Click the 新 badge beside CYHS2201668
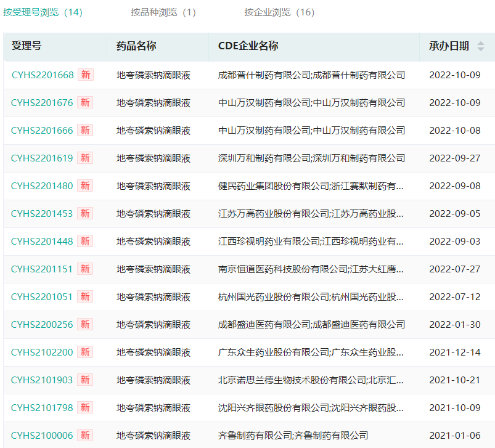 point(86,75)
